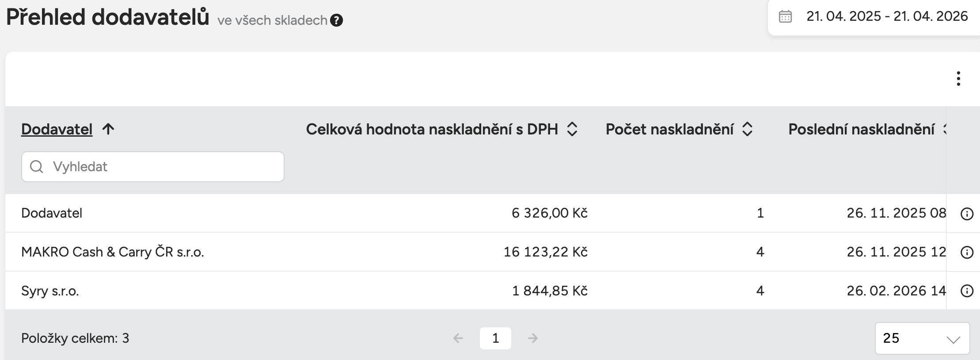Open the 25 items-per-page dropdown
Image resolution: width=980 pixels, height=360 pixels.
pos(922,338)
